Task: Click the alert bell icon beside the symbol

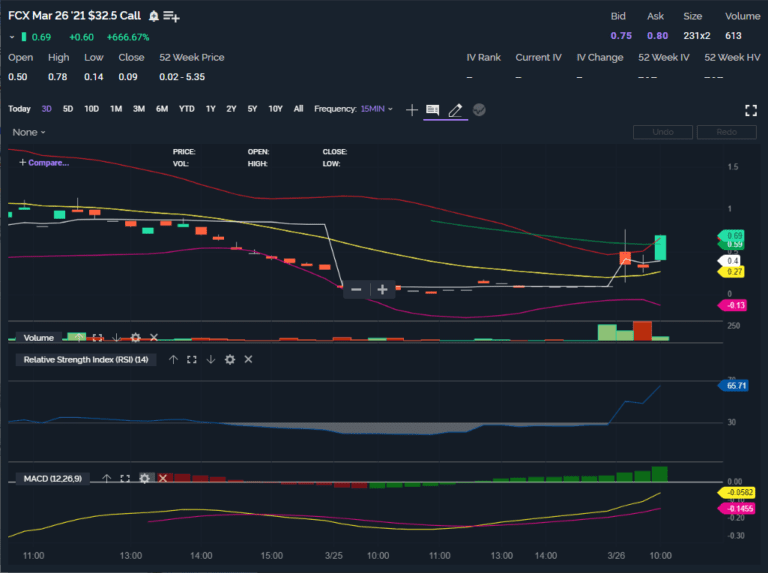Action: point(153,16)
